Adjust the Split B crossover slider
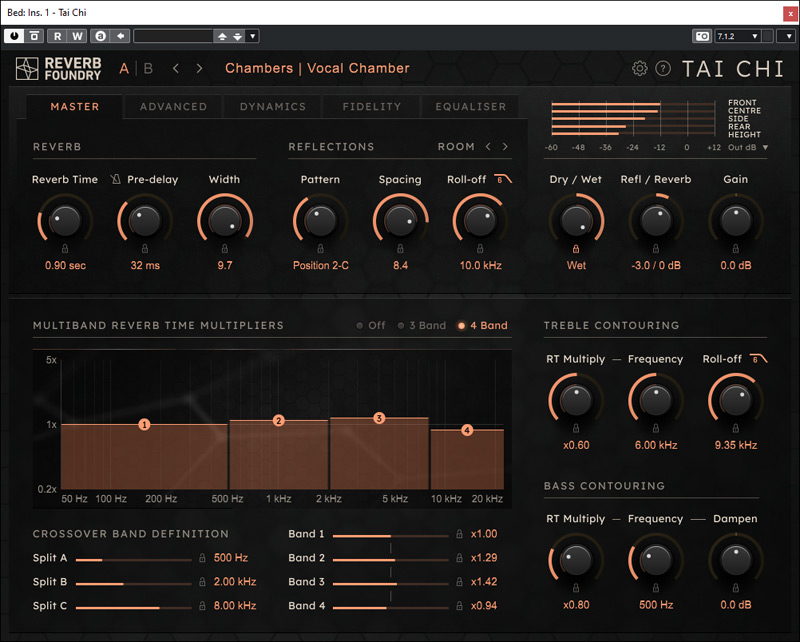800x642 pixels. pyautogui.click(x=122, y=582)
